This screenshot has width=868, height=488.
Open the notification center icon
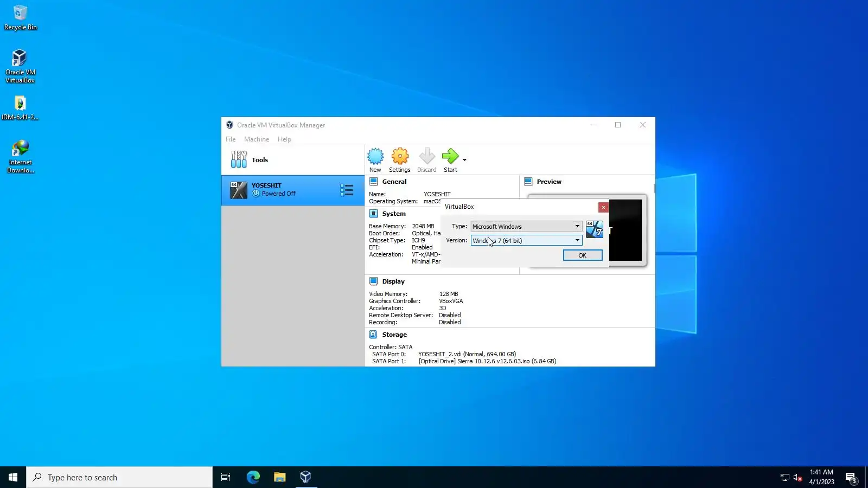851,478
